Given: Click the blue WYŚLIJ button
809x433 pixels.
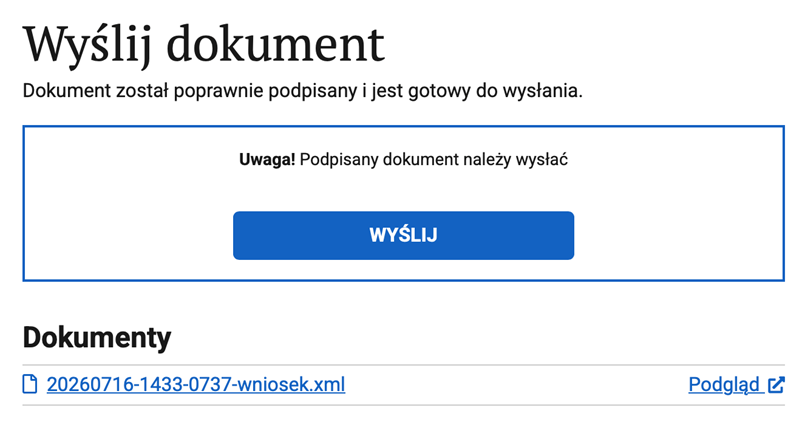Looking at the screenshot, I should pos(403,235).
